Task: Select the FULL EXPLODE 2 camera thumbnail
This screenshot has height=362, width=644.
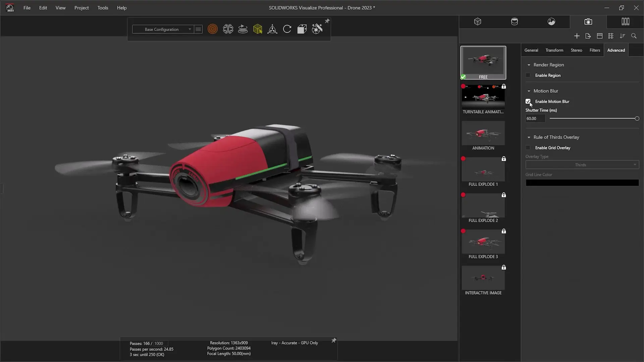Action: pyautogui.click(x=483, y=205)
